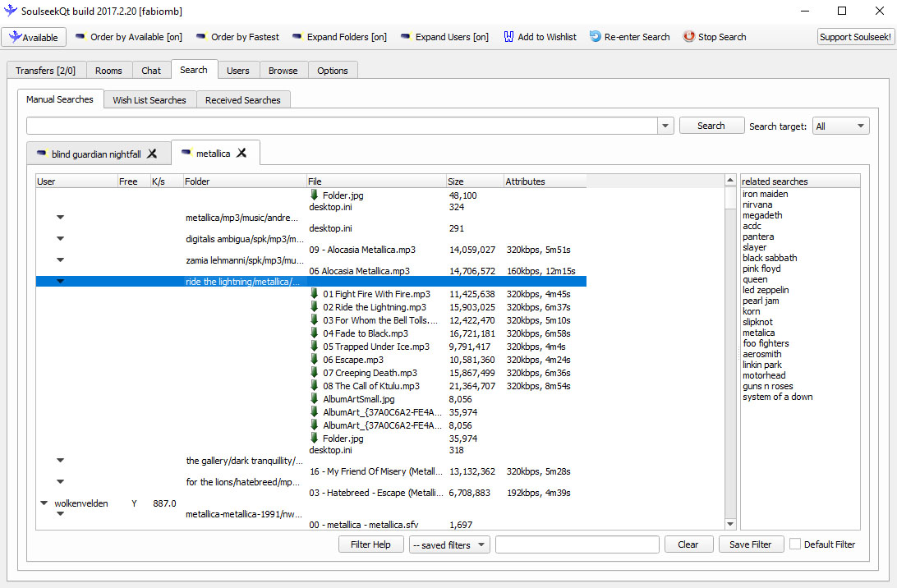The height and width of the screenshot is (588, 897).
Task: Sort results by Attributes column header
Action: click(545, 181)
